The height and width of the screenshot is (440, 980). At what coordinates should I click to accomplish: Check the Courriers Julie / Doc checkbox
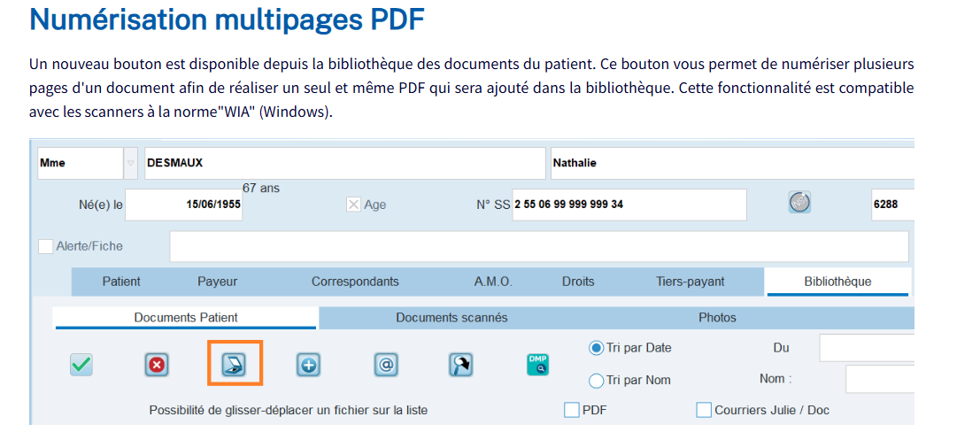[705, 410]
